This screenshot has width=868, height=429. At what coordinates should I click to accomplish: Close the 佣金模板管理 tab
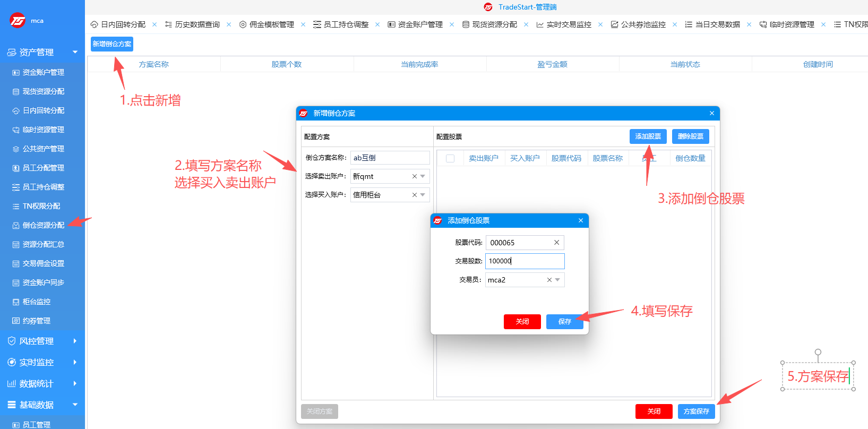point(303,24)
